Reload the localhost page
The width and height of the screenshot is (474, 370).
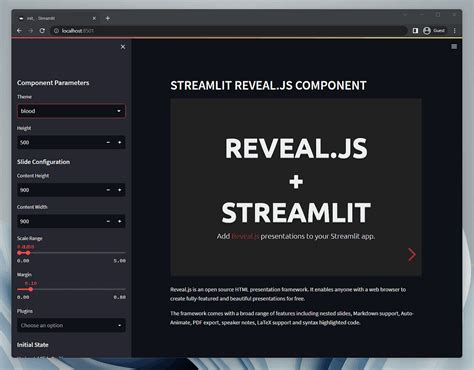[x=42, y=31]
